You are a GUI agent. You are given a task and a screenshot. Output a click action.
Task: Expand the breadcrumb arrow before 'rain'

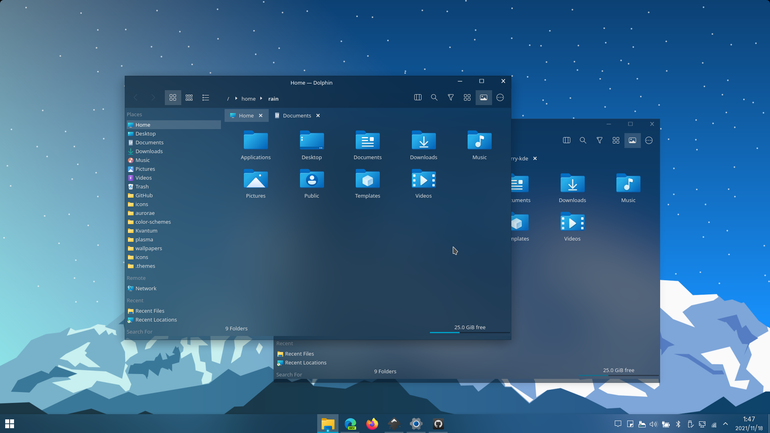click(261, 99)
